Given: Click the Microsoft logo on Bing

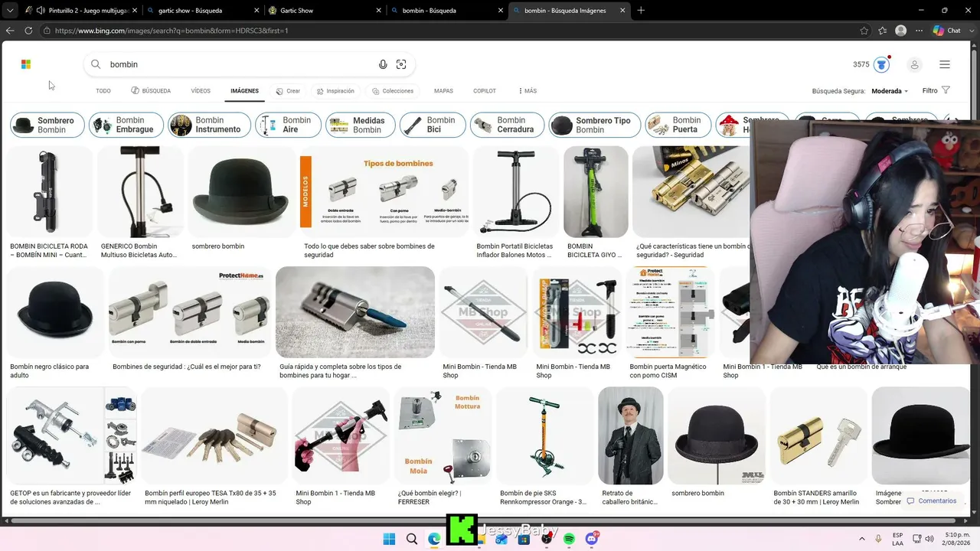Looking at the screenshot, I should click(26, 64).
